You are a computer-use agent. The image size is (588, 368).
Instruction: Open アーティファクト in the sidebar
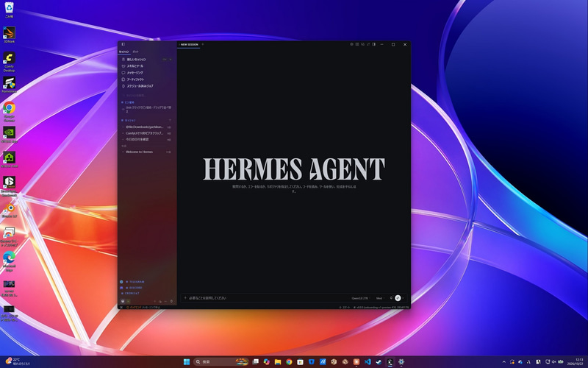pos(146,79)
